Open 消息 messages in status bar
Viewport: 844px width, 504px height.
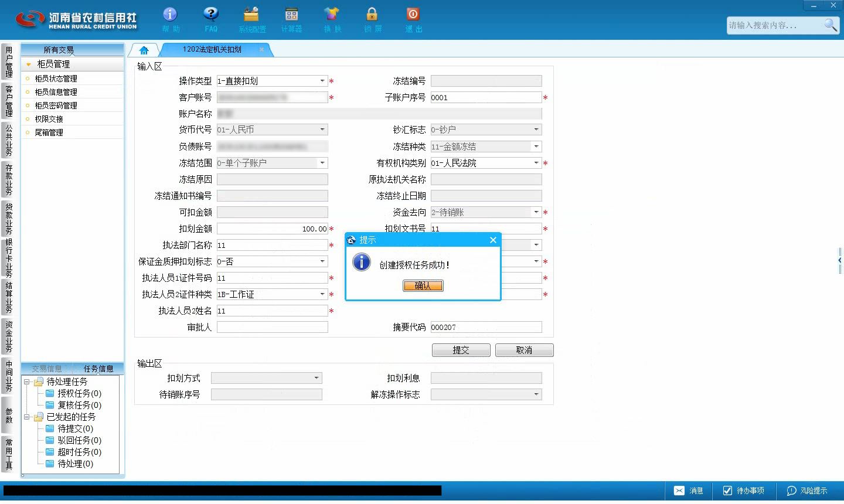pos(689,491)
